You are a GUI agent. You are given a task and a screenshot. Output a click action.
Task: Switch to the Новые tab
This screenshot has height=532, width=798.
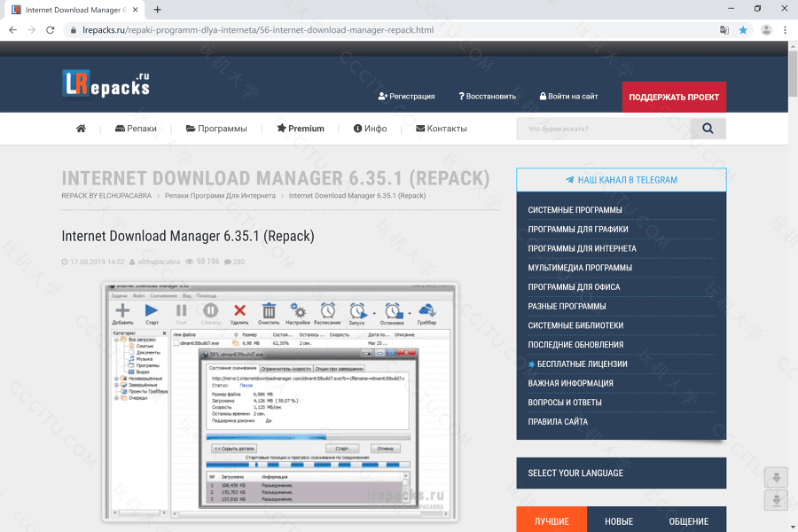click(619, 520)
